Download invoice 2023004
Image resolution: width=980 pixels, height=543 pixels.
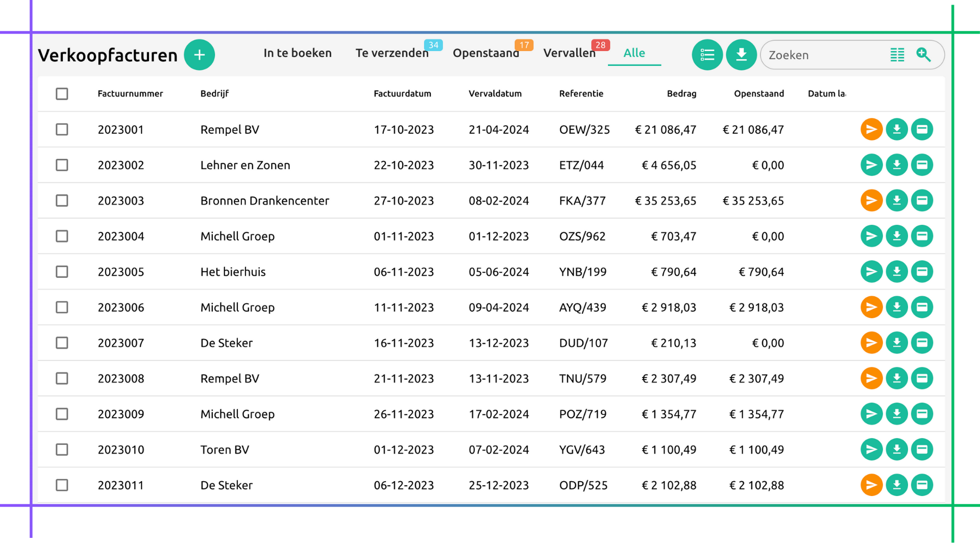tap(897, 236)
